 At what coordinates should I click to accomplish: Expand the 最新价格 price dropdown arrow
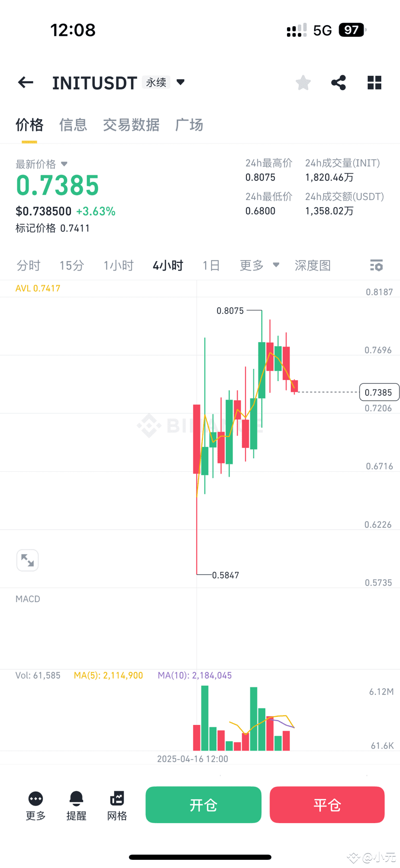[64, 164]
